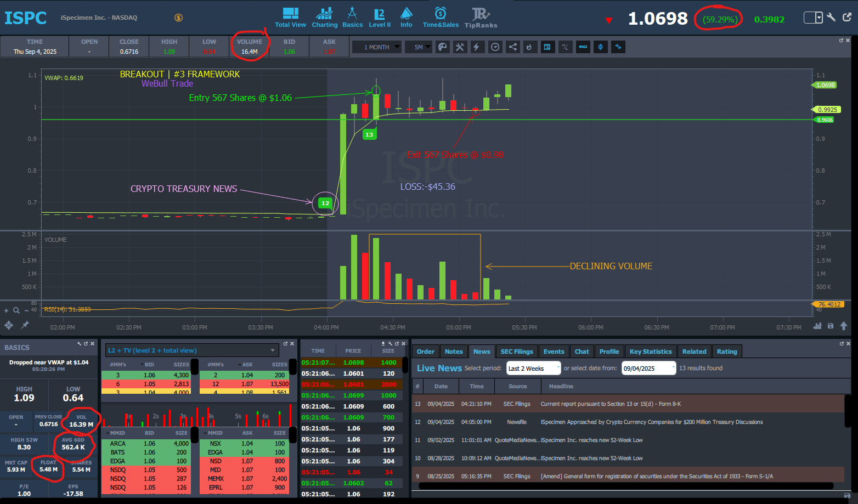Switch to the Events tab

[554, 352]
